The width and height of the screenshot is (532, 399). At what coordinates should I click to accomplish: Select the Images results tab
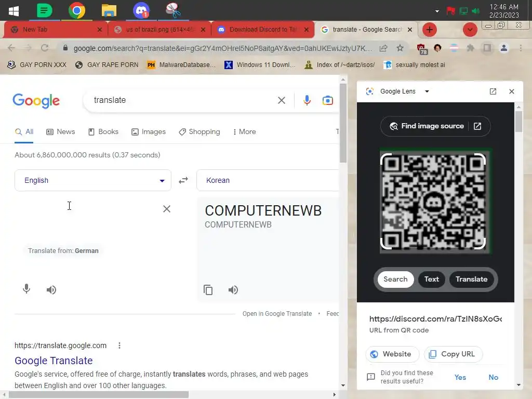coord(149,131)
